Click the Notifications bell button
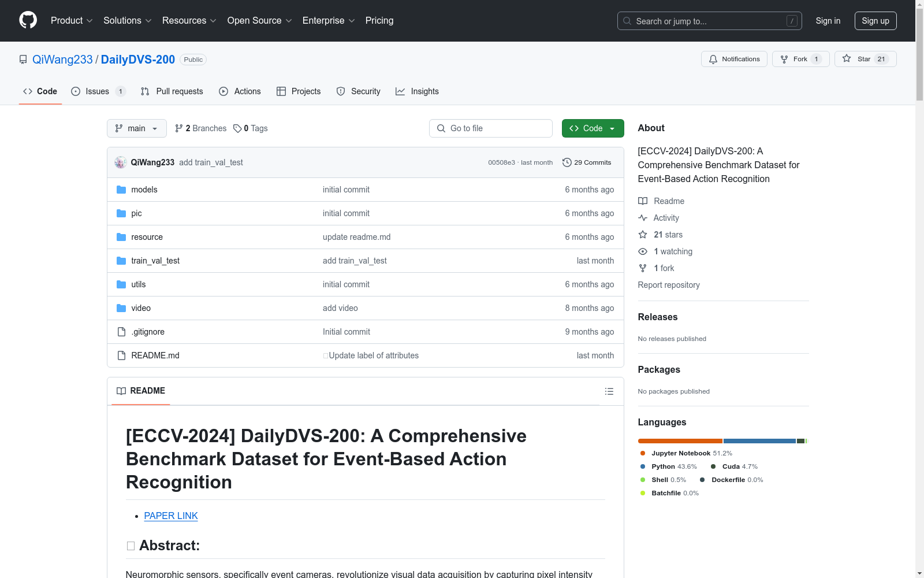The image size is (924, 578). (734, 59)
